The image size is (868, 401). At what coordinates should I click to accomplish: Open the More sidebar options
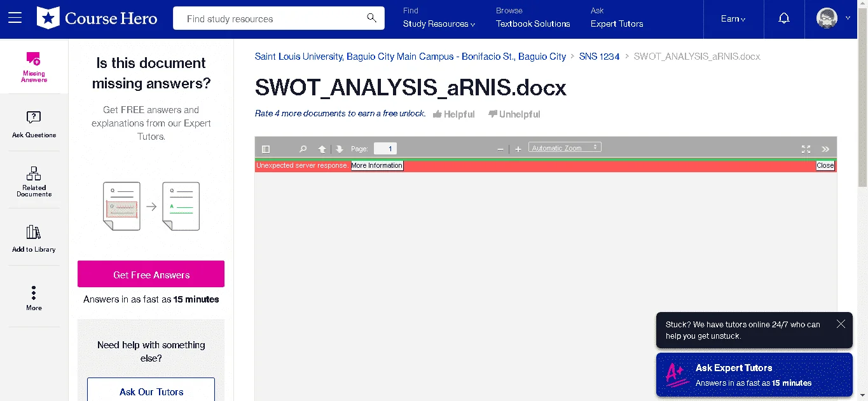34,298
